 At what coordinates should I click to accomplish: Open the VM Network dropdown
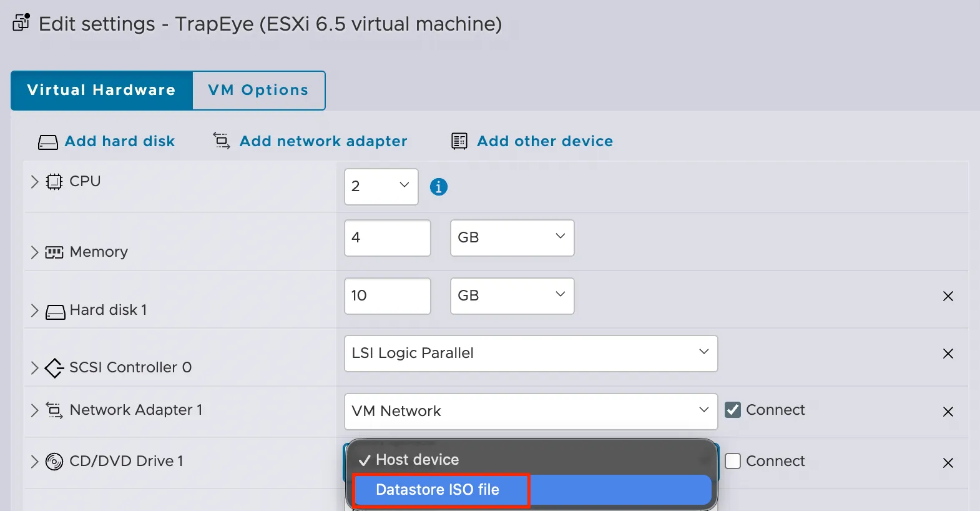pos(531,412)
